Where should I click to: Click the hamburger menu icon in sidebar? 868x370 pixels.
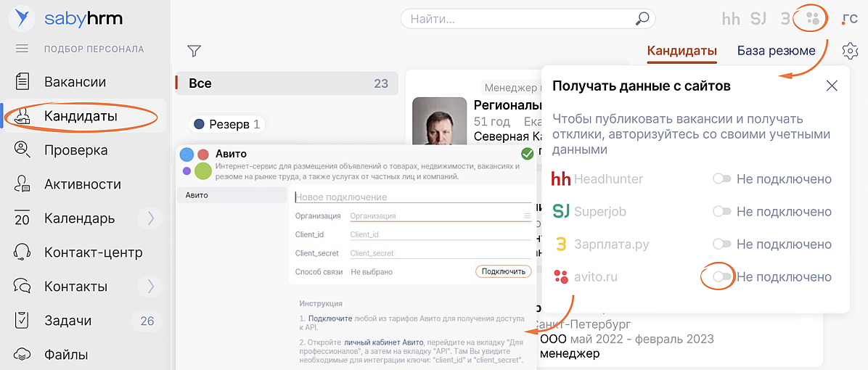pyautogui.click(x=22, y=49)
